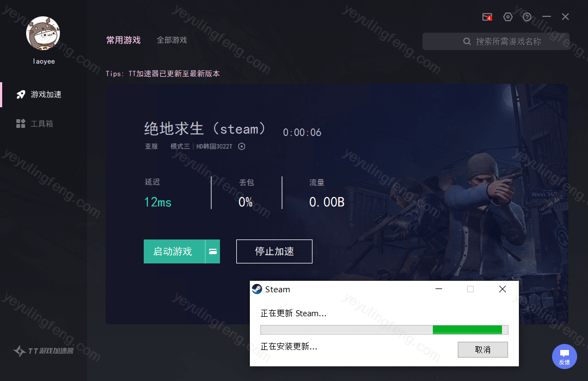The image size is (588, 381).
Task: Click the Steam logo in the dialog title
Action: 257,289
